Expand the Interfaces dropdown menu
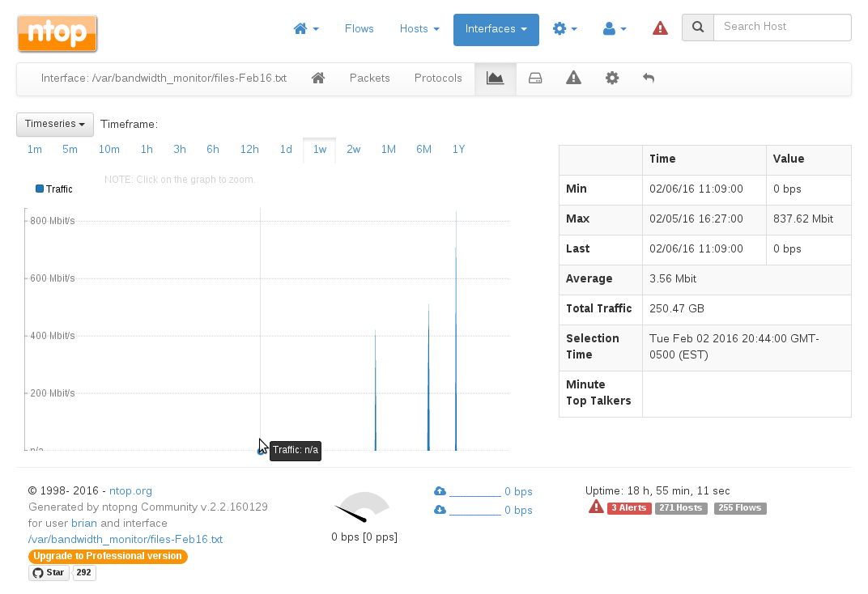 [496, 29]
